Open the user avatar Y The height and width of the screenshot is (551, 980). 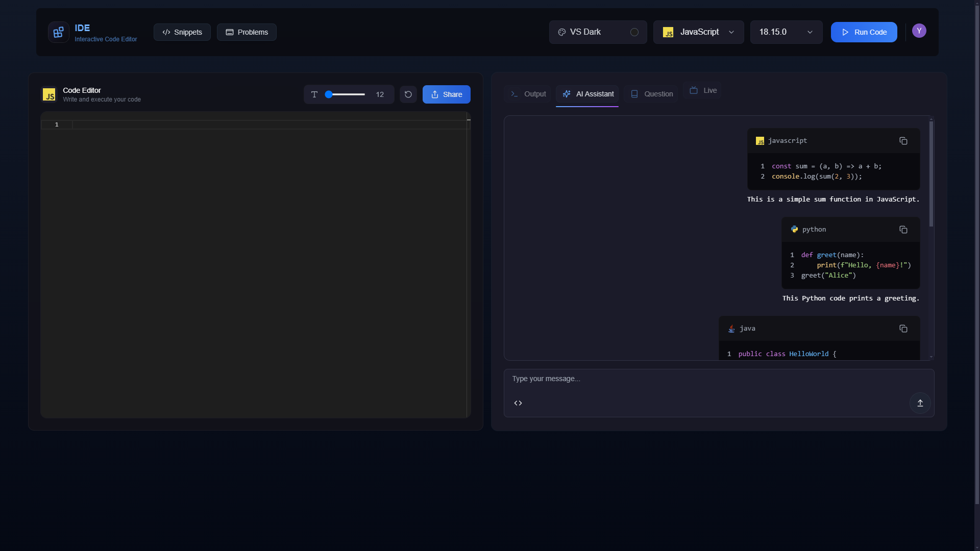tap(919, 31)
